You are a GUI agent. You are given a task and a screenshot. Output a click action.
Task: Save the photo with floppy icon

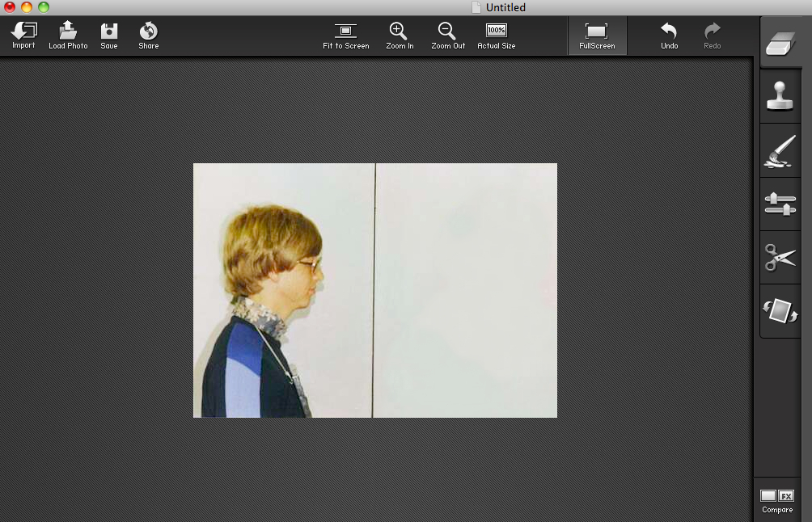tap(108, 35)
